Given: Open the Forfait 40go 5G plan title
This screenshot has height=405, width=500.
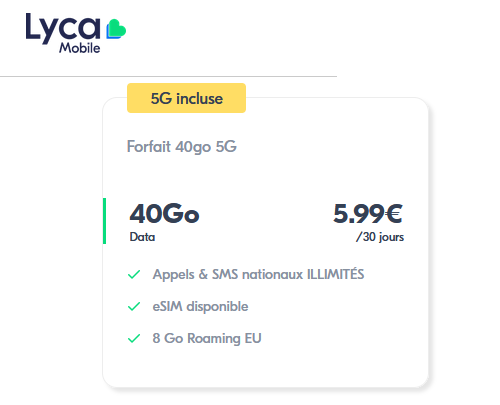Looking at the screenshot, I should click(182, 147).
